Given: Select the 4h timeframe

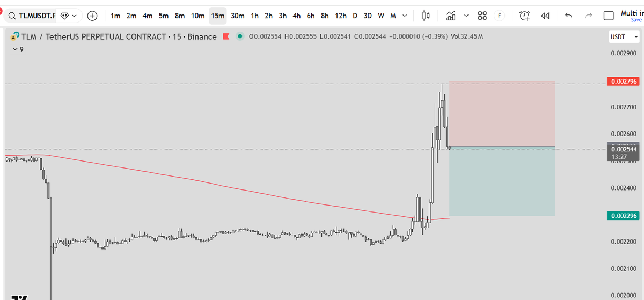Looking at the screenshot, I should (x=296, y=16).
